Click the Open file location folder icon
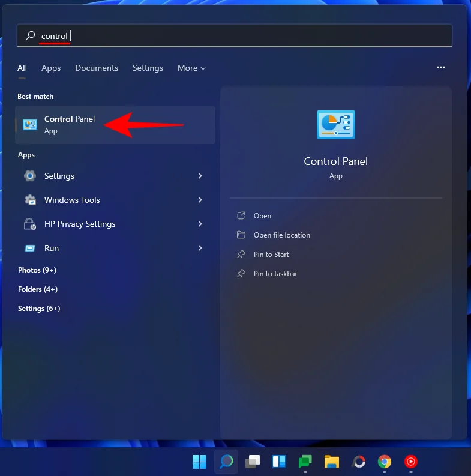The width and height of the screenshot is (471, 476). tap(241, 235)
